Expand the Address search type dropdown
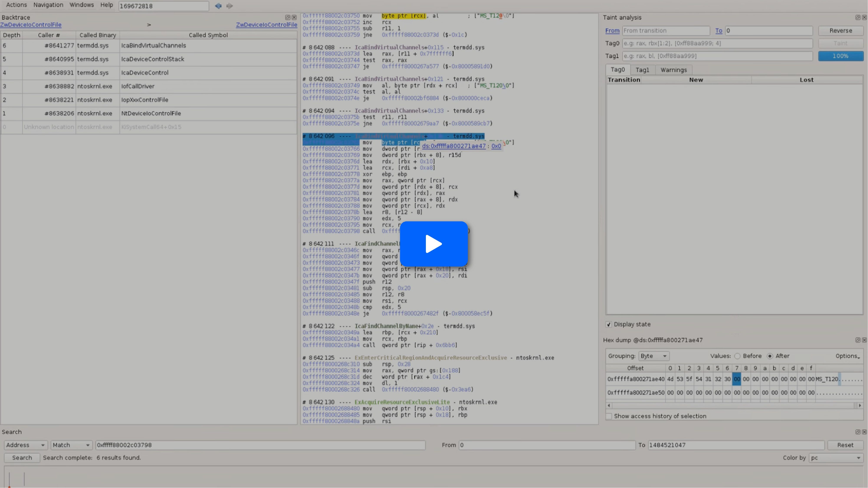Viewport: 868px width, 488px height. (x=25, y=445)
